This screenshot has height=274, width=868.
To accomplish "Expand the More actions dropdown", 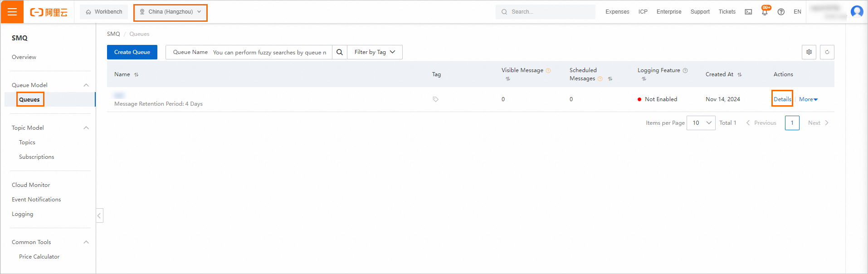I will tap(808, 99).
